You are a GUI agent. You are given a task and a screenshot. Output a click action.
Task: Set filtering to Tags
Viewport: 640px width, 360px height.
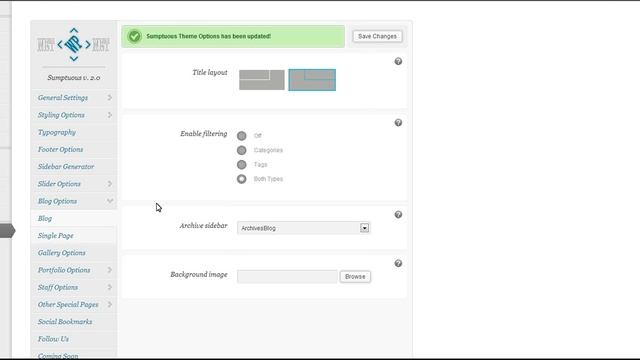(242, 164)
